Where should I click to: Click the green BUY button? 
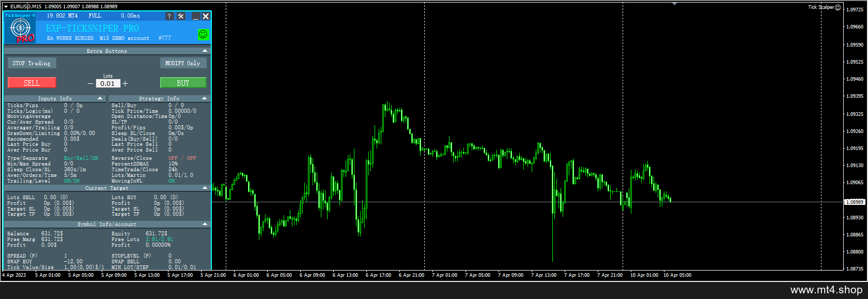click(183, 83)
